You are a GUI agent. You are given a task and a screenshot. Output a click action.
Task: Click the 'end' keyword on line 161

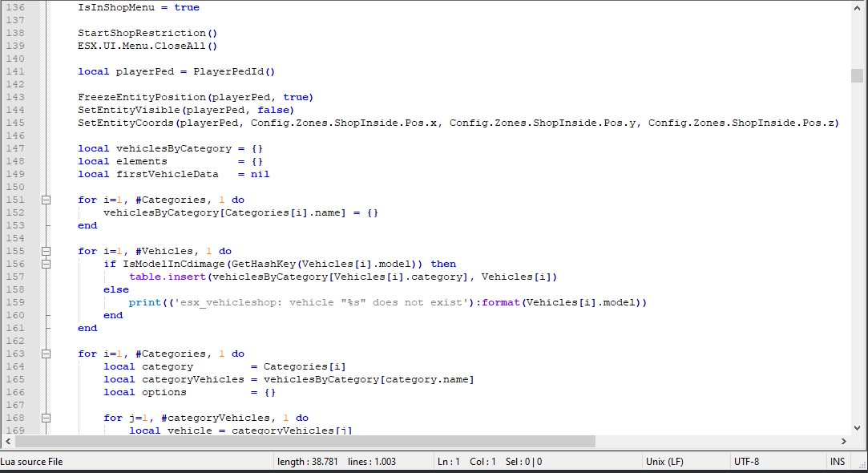87,328
